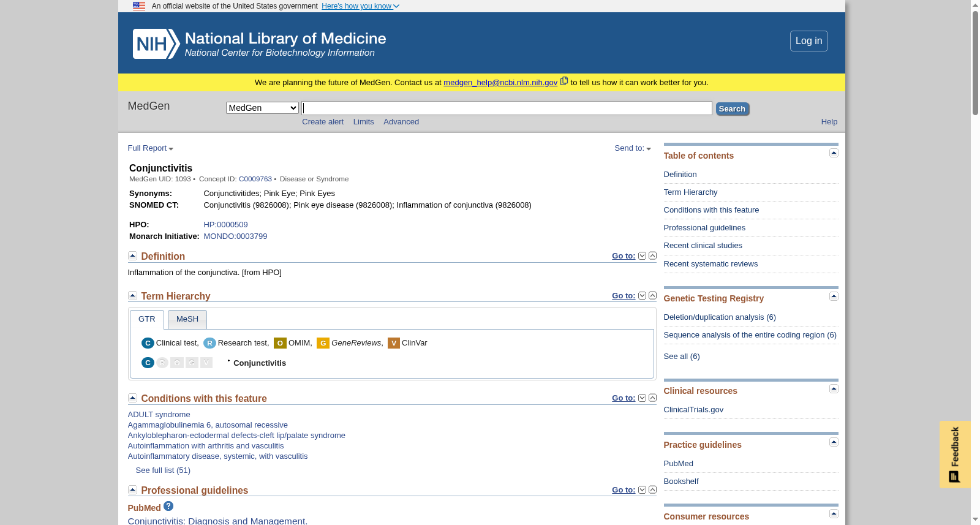Click the Search button
The image size is (980, 525).
click(732, 109)
